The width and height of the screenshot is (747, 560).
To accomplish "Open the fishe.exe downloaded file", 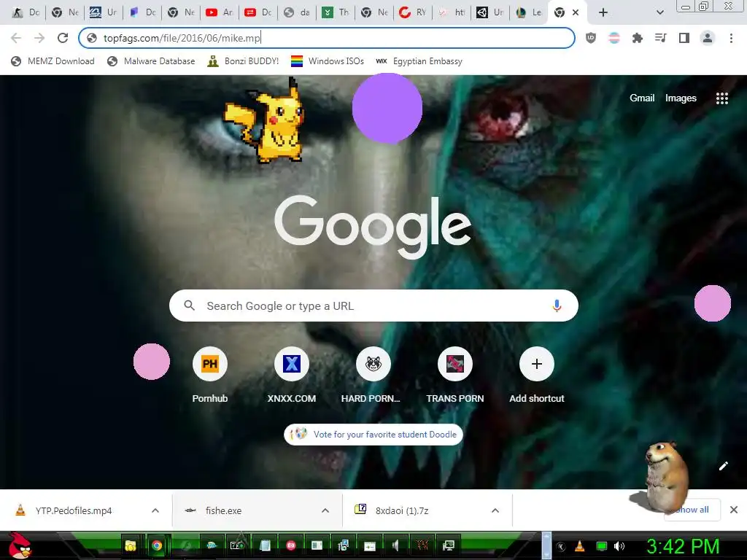I will coord(223,510).
